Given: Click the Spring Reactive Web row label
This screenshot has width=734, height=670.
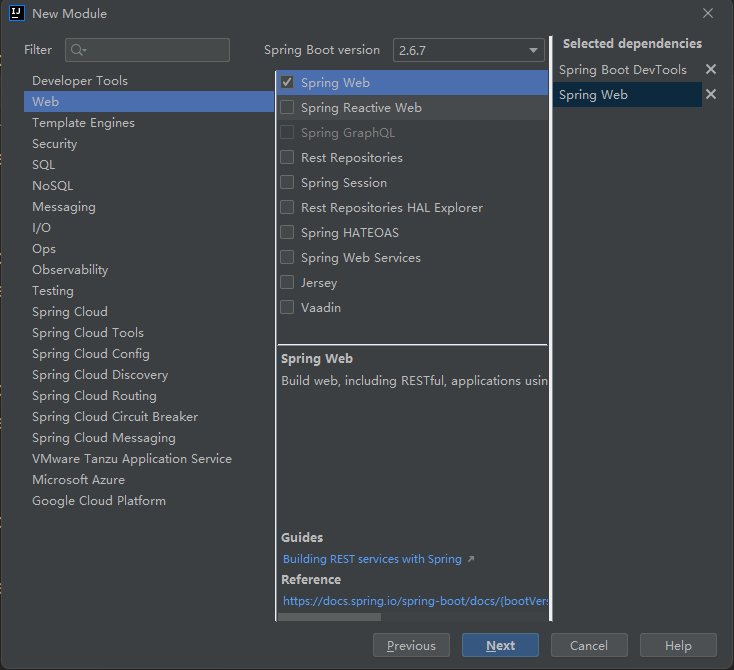Looking at the screenshot, I should [361, 108].
